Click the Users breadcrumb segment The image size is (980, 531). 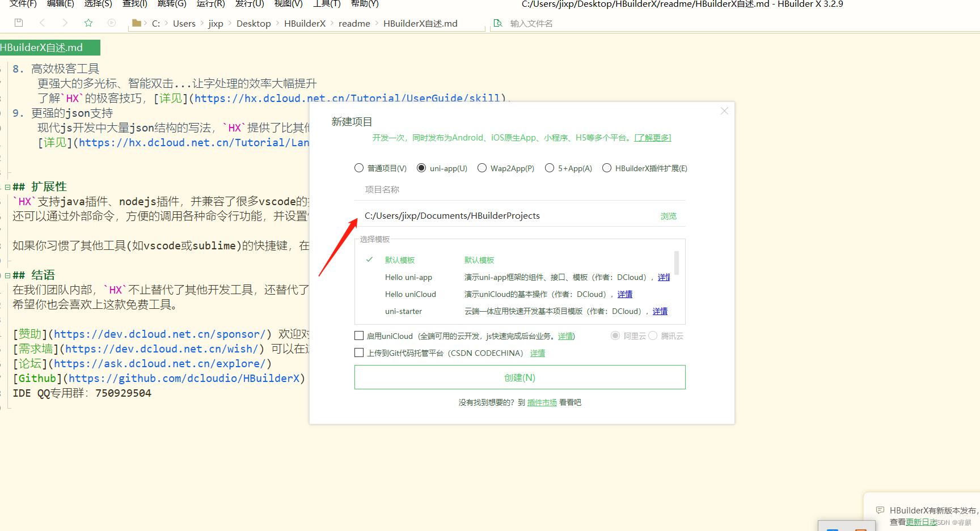[184, 23]
